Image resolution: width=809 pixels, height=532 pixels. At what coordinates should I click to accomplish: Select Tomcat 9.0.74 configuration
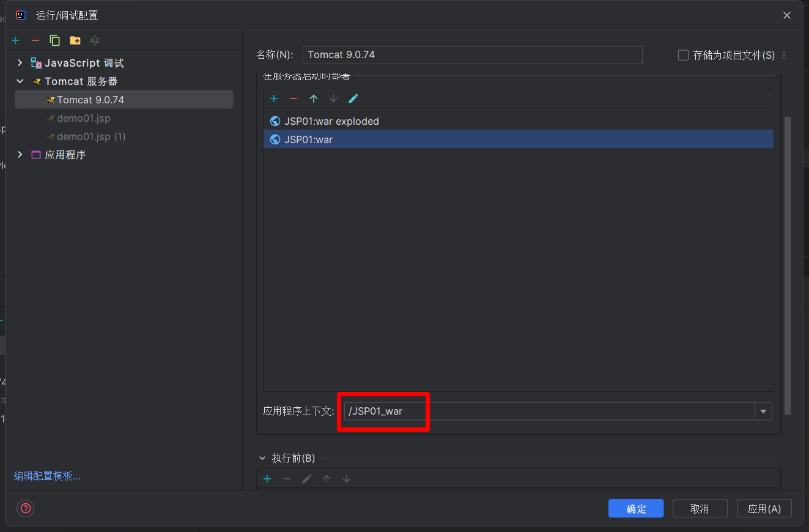tap(124, 100)
